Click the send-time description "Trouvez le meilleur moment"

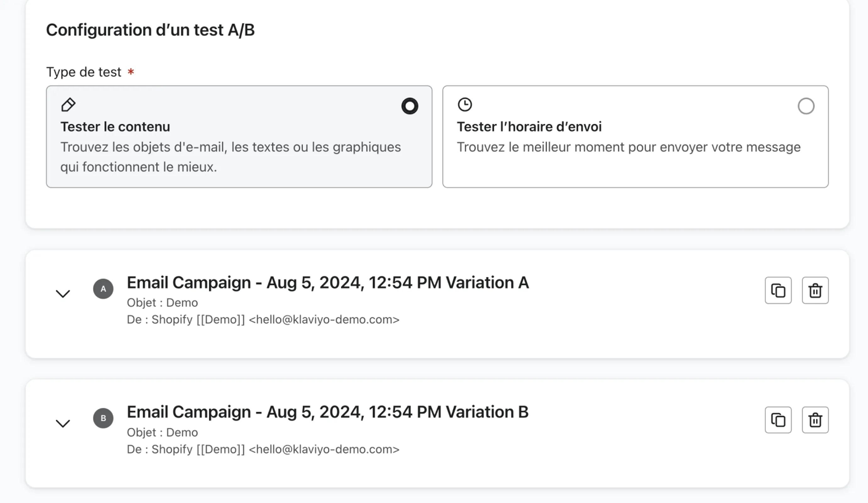(x=628, y=147)
